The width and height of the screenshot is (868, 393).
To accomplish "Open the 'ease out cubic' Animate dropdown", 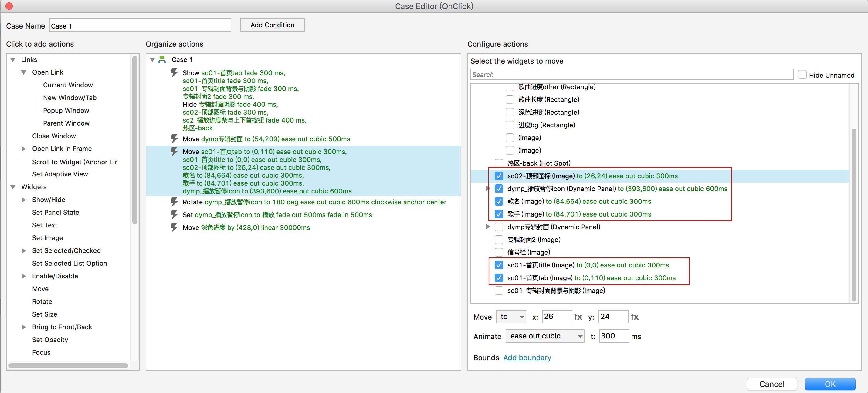I will coord(545,336).
